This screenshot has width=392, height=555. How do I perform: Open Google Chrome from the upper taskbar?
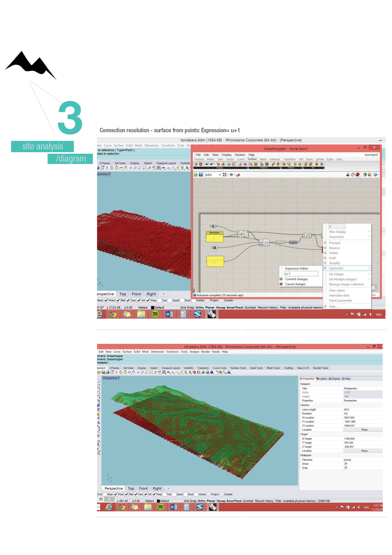pos(113,314)
